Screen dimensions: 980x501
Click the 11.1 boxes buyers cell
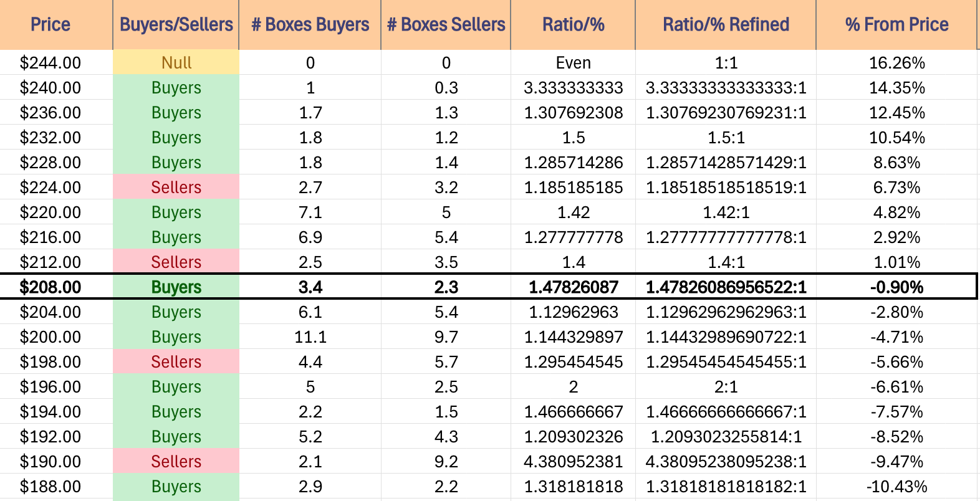click(x=310, y=336)
